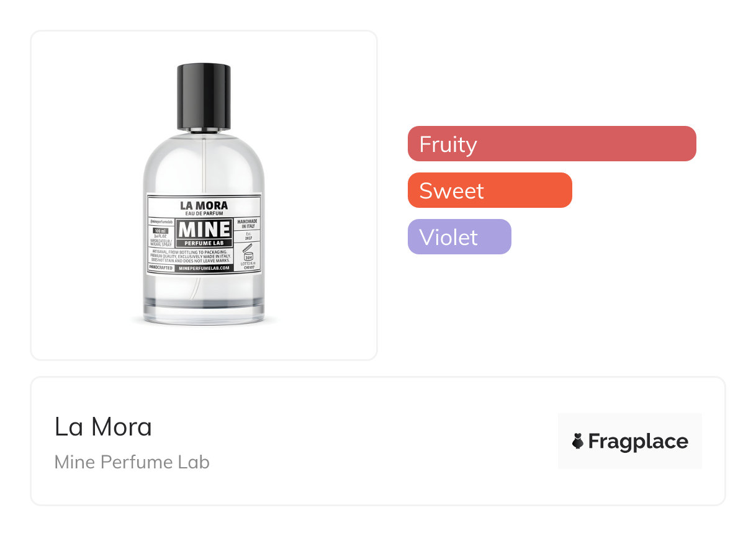756x536 pixels.
Task: Click the artisanal description text on the label
Action: (189, 256)
